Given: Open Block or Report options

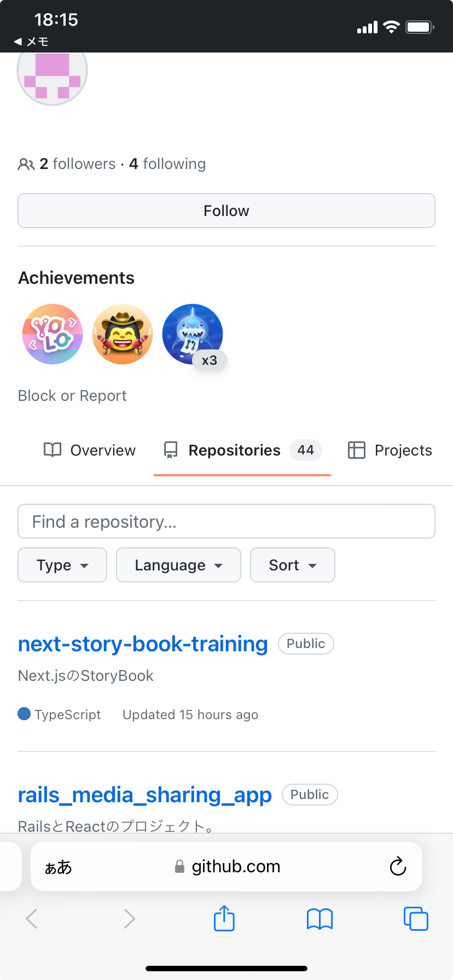Looking at the screenshot, I should click(x=72, y=395).
